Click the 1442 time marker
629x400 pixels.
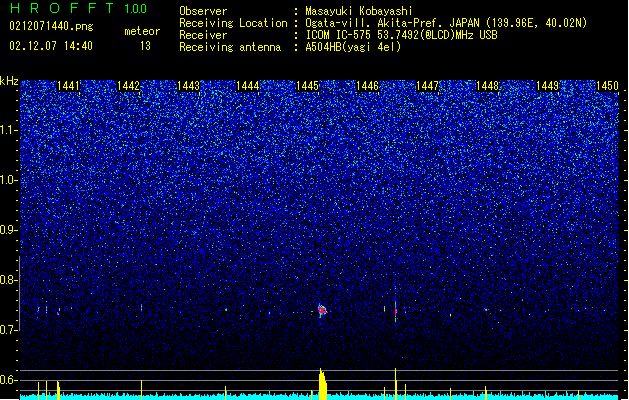click(128, 86)
